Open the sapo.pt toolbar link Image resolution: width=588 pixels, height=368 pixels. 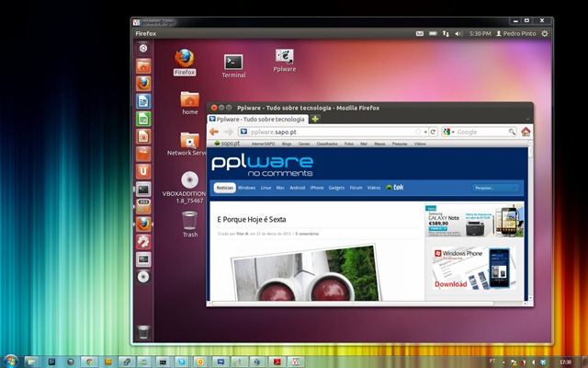227,144
